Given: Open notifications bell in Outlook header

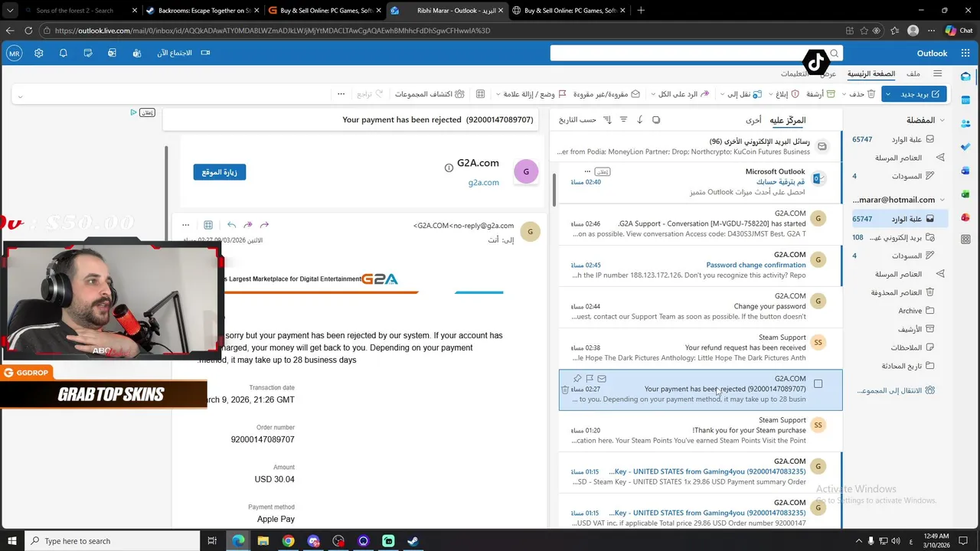Looking at the screenshot, I should tap(64, 53).
